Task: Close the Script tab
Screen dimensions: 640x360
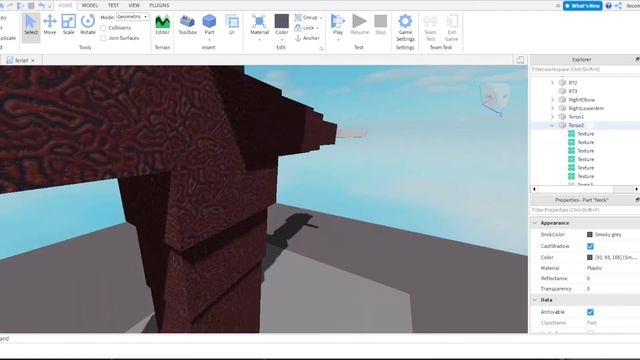Action: 33,60
